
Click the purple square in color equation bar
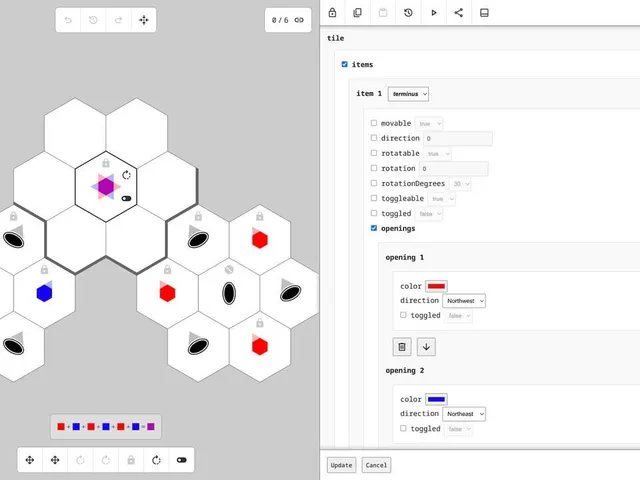pyautogui.click(x=151, y=427)
